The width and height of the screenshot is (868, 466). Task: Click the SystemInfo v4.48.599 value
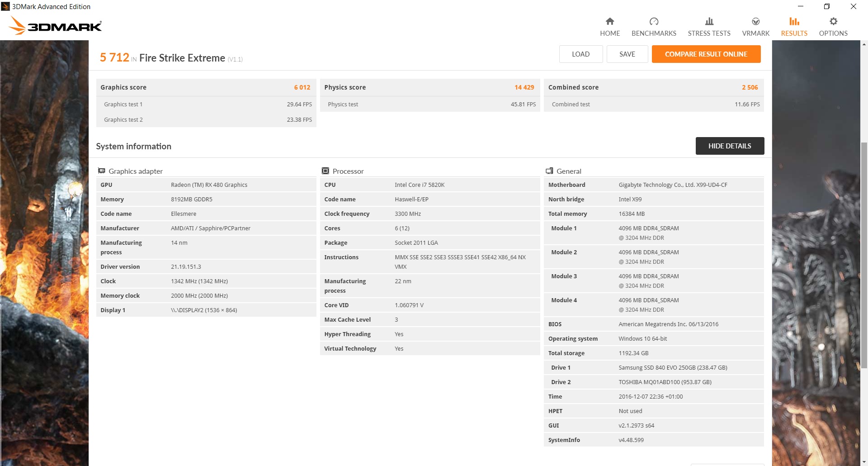point(631,440)
